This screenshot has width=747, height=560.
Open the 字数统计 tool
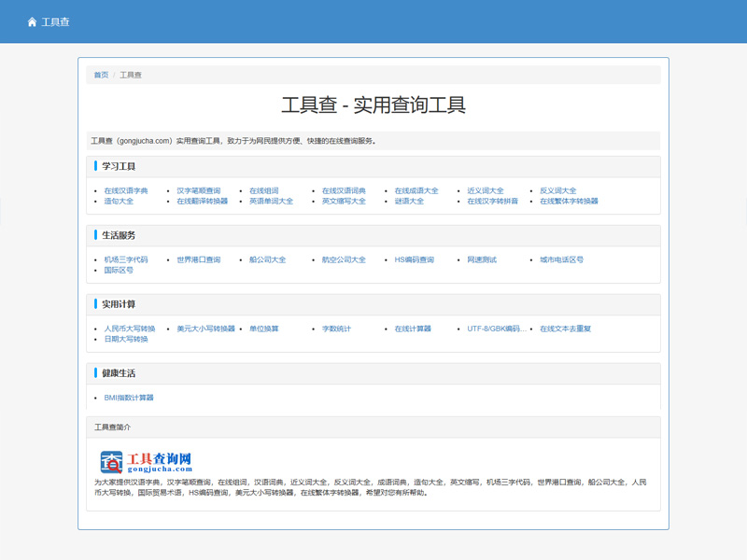point(337,329)
